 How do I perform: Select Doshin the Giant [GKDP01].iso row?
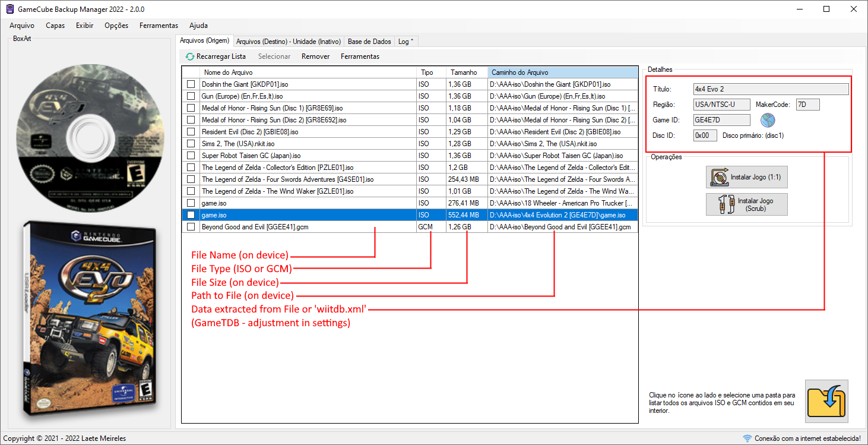(x=410, y=84)
